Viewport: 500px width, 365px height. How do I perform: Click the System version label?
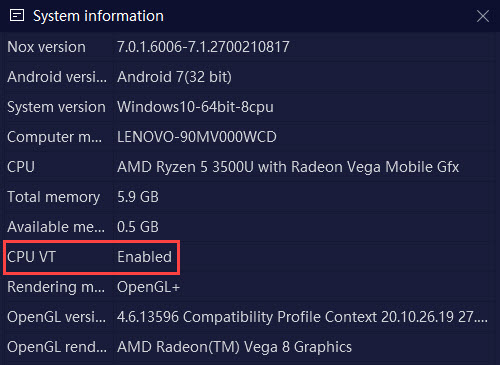pos(56,107)
